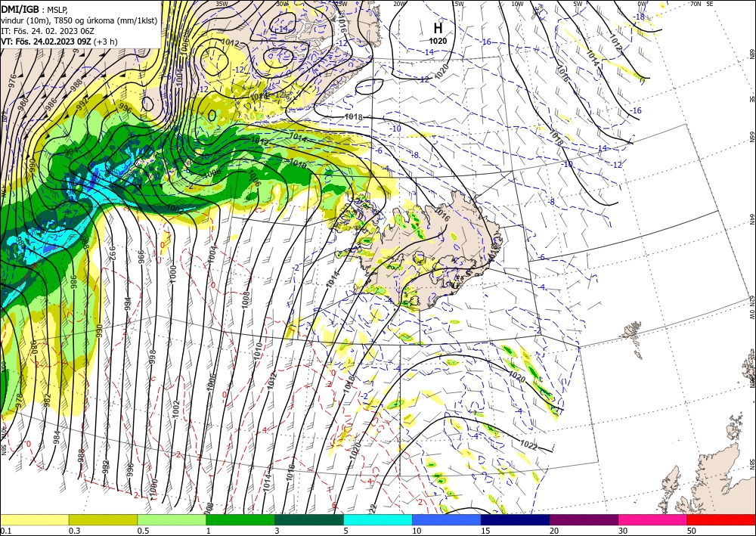Click the 10W longitude label

pos(517,4)
